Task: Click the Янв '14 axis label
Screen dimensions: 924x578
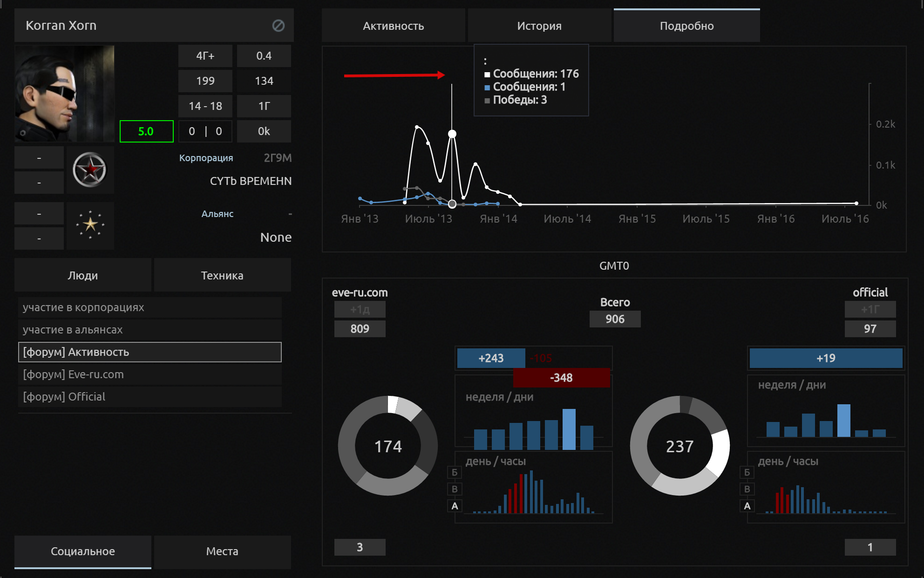Action: [498, 219]
